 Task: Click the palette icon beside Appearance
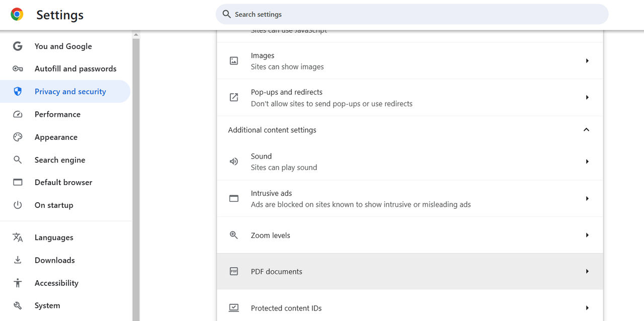coord(18,137)
